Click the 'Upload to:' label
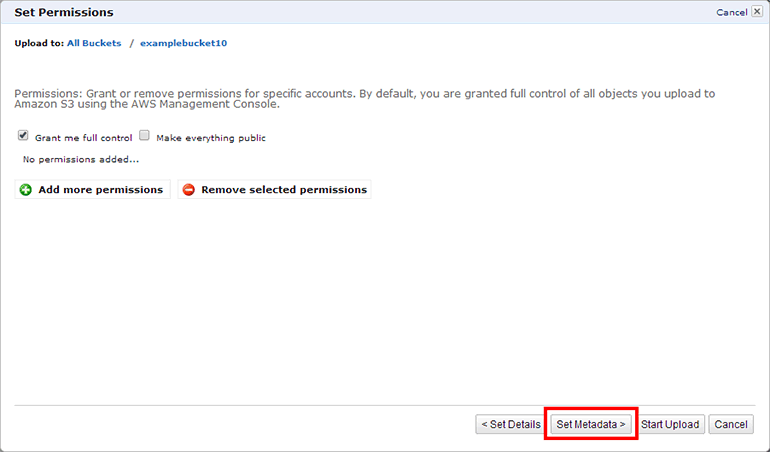This screenshot has width=770, height=452. click(38, 43)
